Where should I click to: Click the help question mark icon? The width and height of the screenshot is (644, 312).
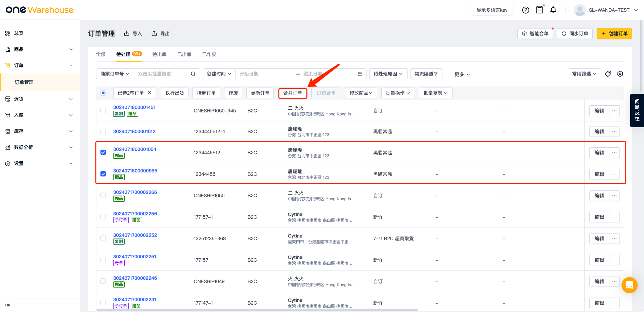(x=526, y=10)
